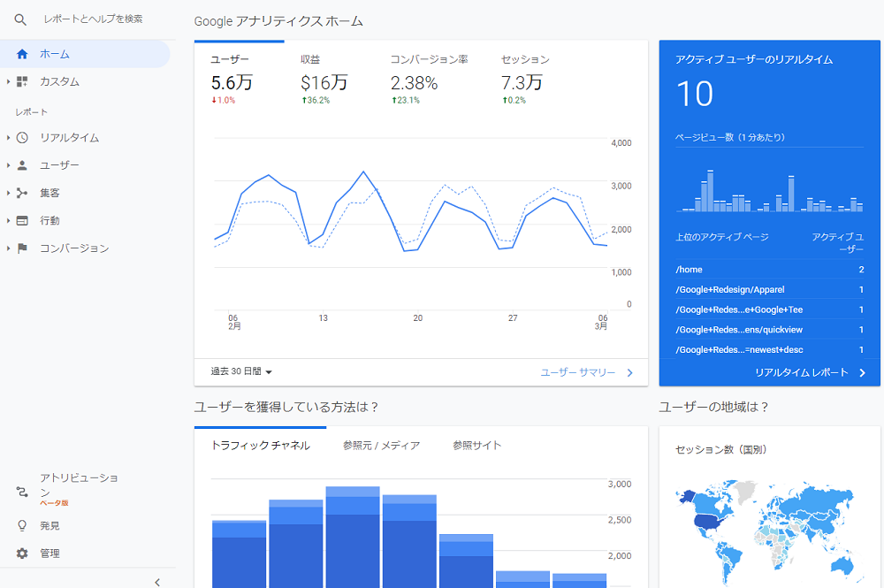Click the active users count 10

(x=695, y=94)
